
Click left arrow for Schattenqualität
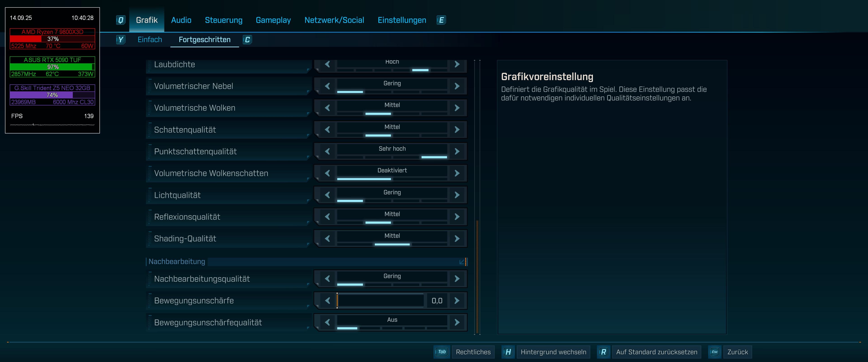327,130
